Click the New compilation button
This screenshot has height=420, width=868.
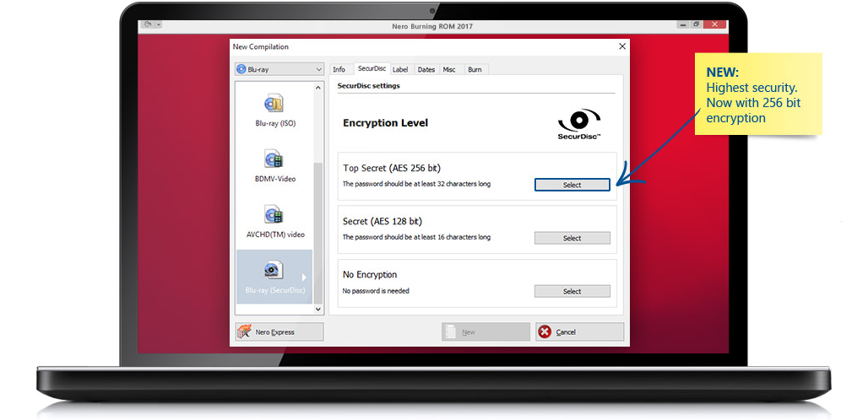coord(486,331)
